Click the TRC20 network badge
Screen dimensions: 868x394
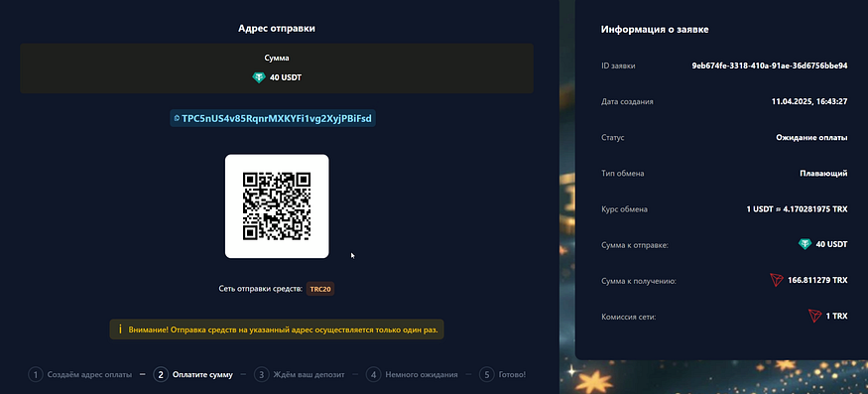coord(320,289)
